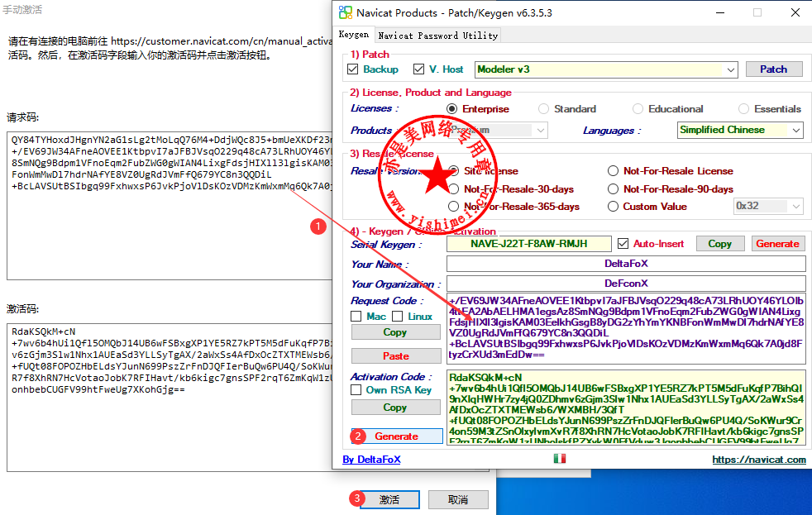The height and width of the screenshot is (515, 812).
Task: Click the Italian flag icon
Action: click(x=559, y=458)
